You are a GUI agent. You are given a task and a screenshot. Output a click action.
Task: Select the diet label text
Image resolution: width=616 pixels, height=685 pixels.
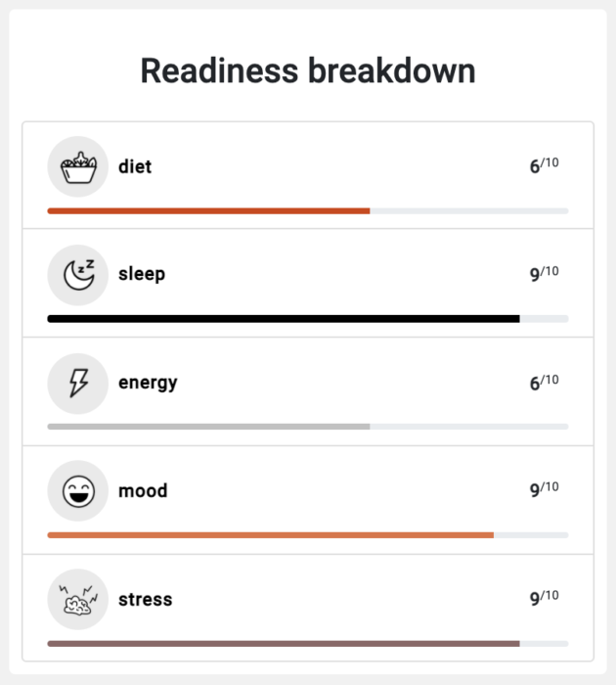click(x=135, y=167)
